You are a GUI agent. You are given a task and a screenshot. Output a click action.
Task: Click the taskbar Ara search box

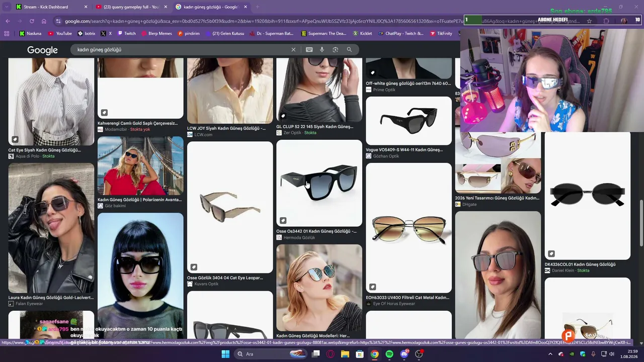(x=271, y=354)
